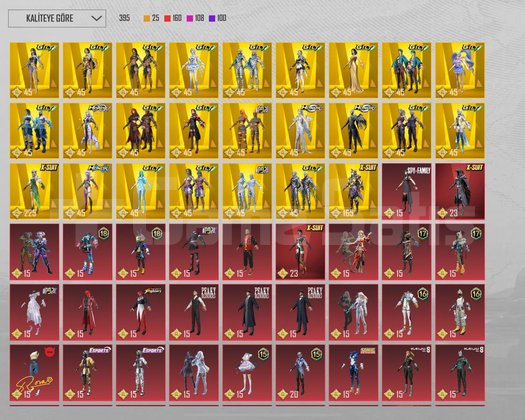Select the SPY-FAMILY outfit card
This screenshot has height=420, width=525.
pyautogui.click(x=407, y=191)
